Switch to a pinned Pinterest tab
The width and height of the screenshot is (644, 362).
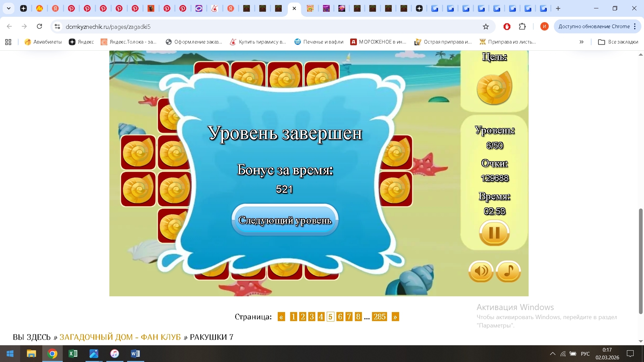[71, 8]
